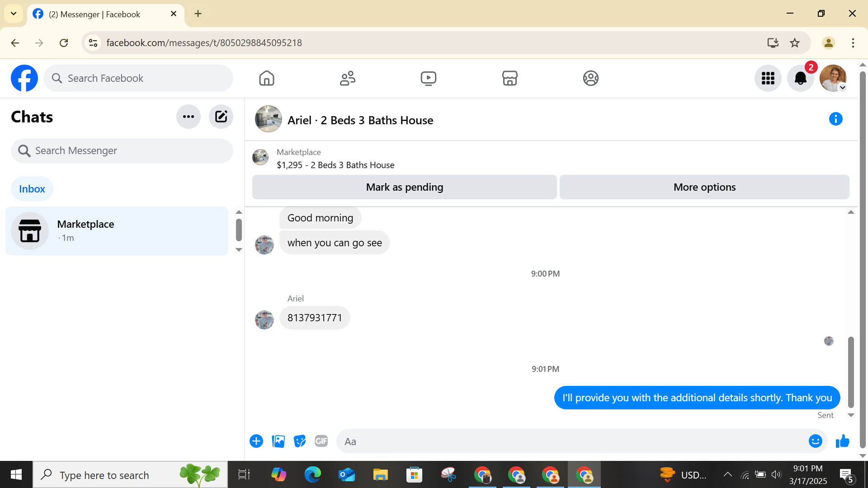Click More options button
868x488 pixels.
(x=704, y=187)
